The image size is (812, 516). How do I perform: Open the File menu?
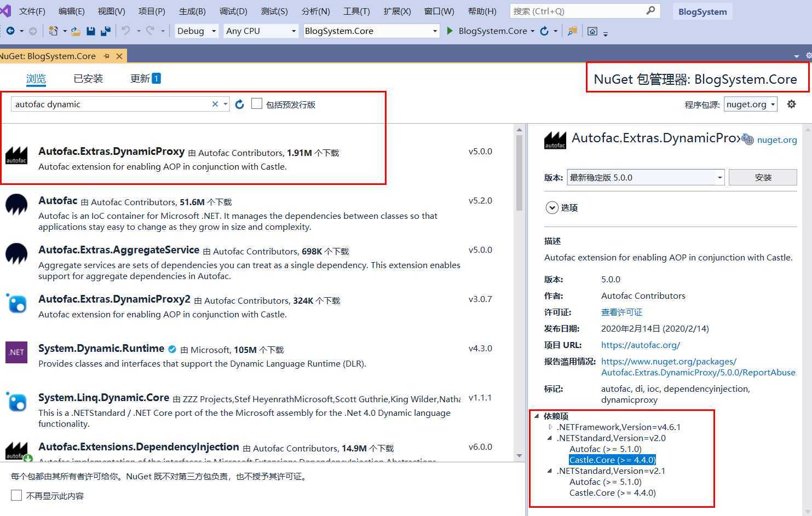point(32,11)
